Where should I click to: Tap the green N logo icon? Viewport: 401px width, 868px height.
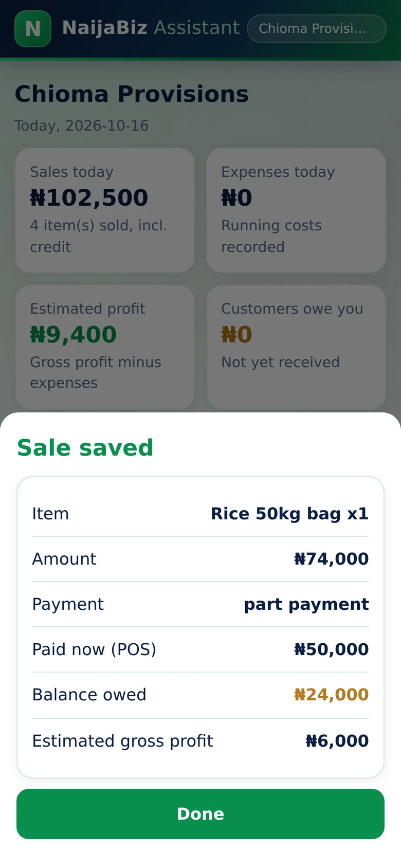pyautogui.click(x=33, y=29)
